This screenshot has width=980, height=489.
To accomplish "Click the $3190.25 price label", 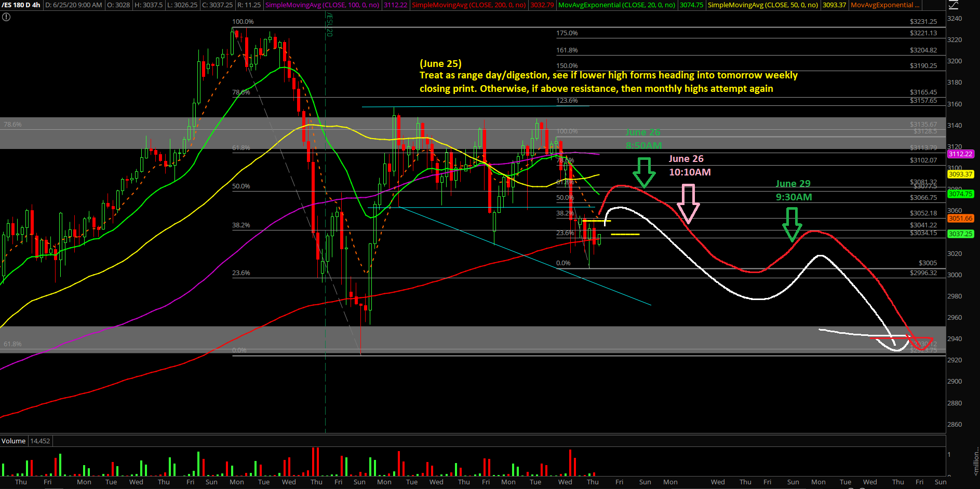I will (x=923, y=66).
